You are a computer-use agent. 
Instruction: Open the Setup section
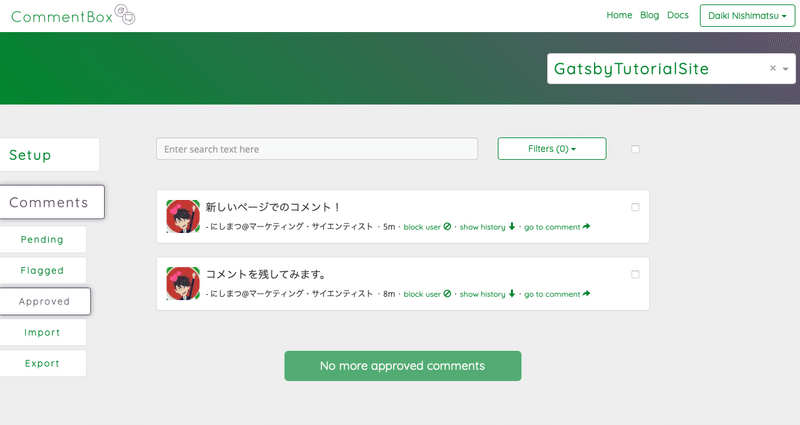click(49, 155)
